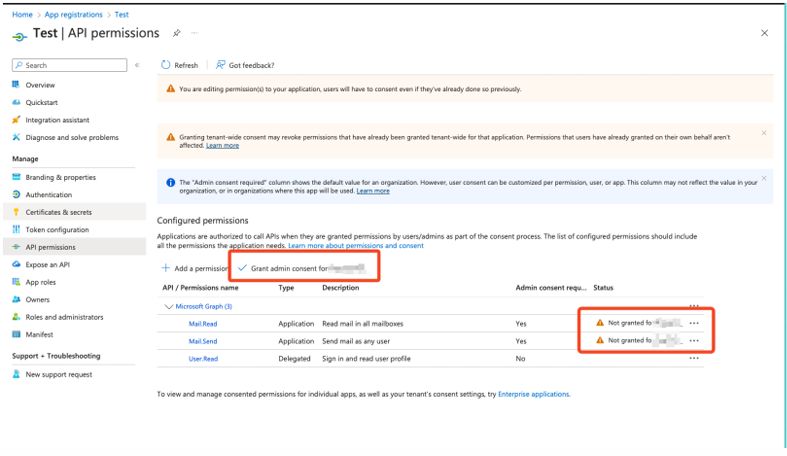Open Integration assistant rocket icon
Image resolution: width=787 pixels, height=456 pixels.
(16, 120)
